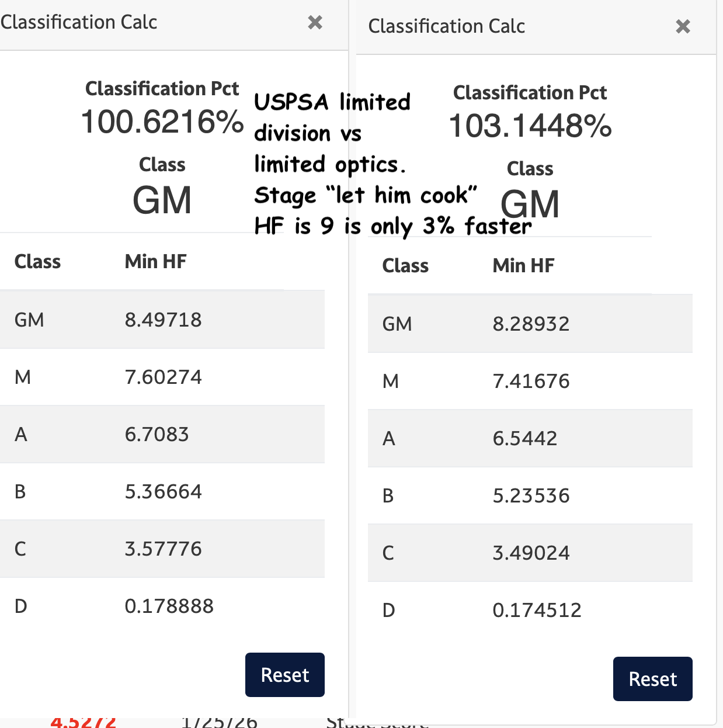Click D min HF value 0.174512
The width and height of the screenshot is (723, 728).
(x=537, y=610)
